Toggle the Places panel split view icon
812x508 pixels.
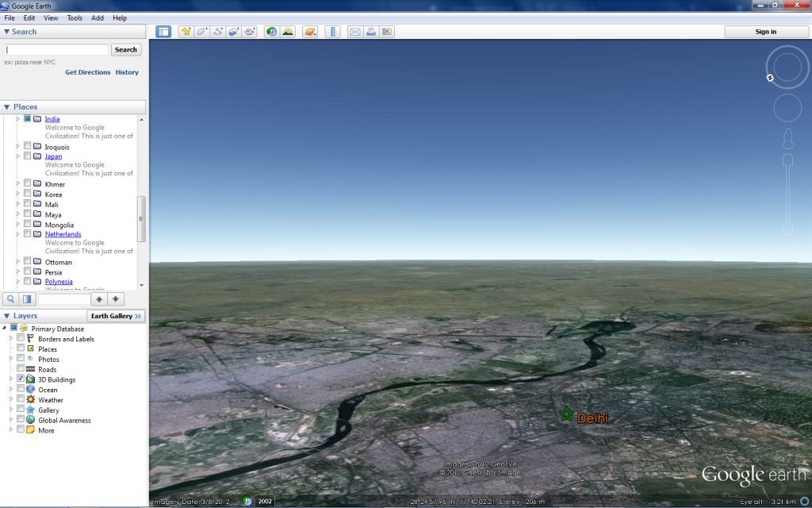tap(27, 299)
